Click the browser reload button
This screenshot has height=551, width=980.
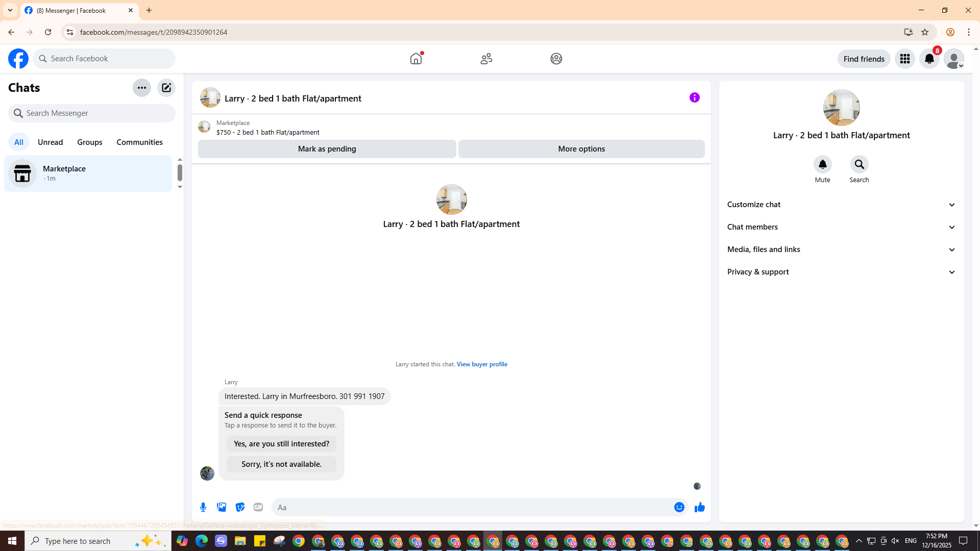click(48, 32)
